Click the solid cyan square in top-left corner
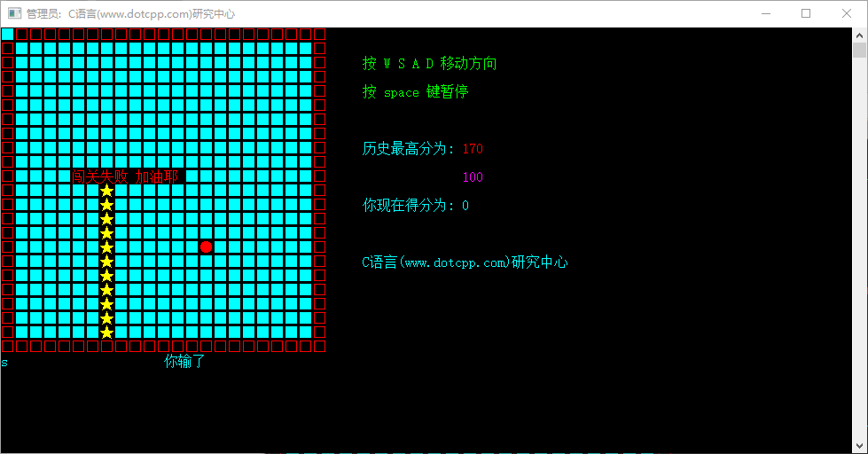The image size is (868, 454). [7, 35]
